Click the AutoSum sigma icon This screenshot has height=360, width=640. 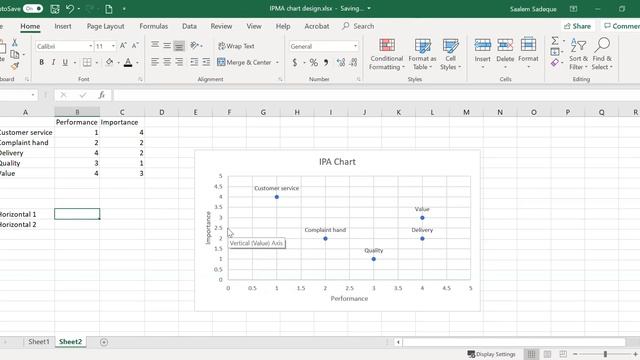(555, 41)
